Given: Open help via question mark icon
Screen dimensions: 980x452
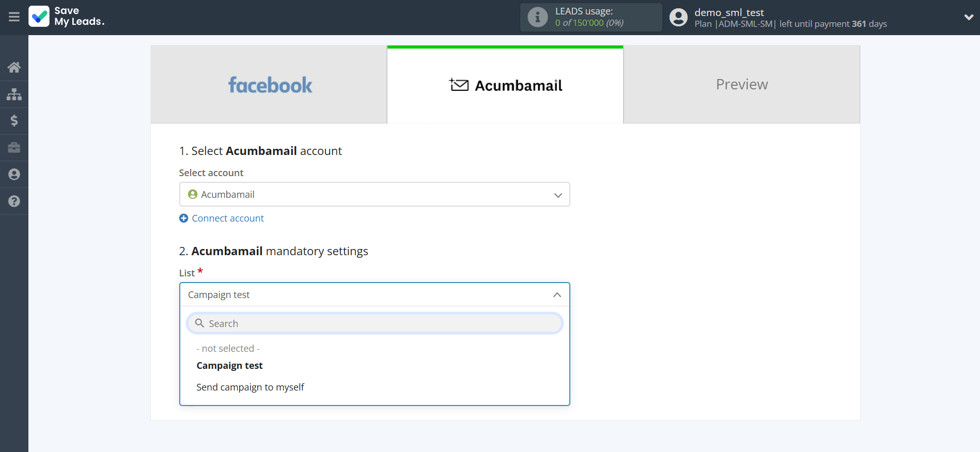Looking at the screenshot, I should 14,201.
